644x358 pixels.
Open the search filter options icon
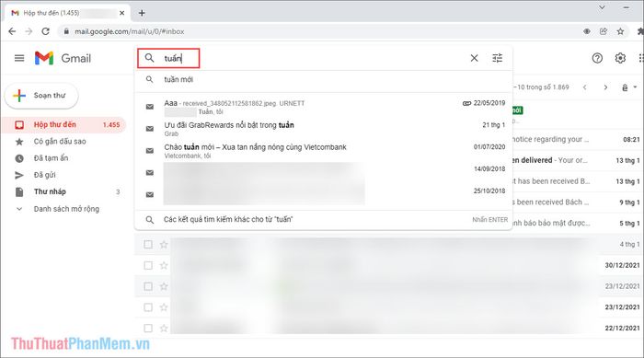497,58
